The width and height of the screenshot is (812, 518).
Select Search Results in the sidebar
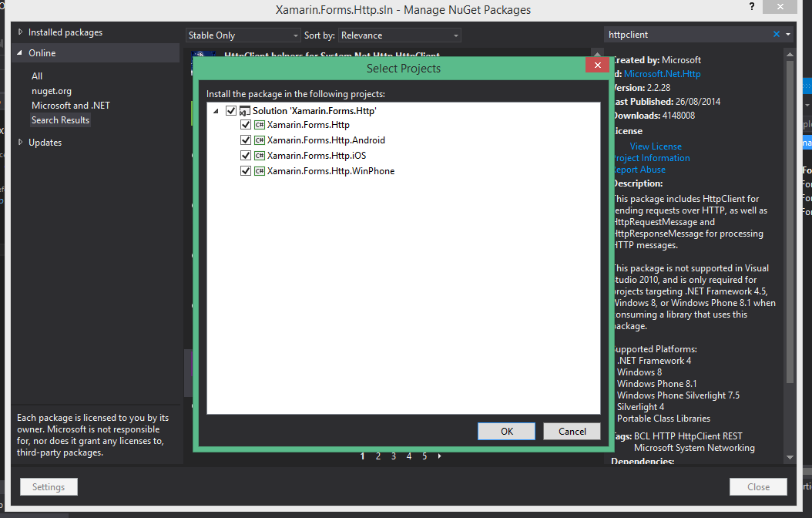60,120
